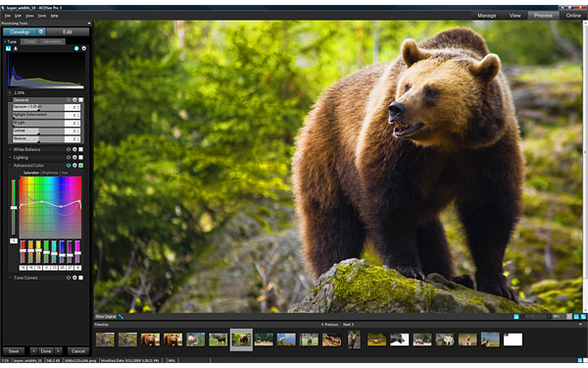Click the Next link in Filmstrip
Screen dimensions: 588x368
(348, 325)
